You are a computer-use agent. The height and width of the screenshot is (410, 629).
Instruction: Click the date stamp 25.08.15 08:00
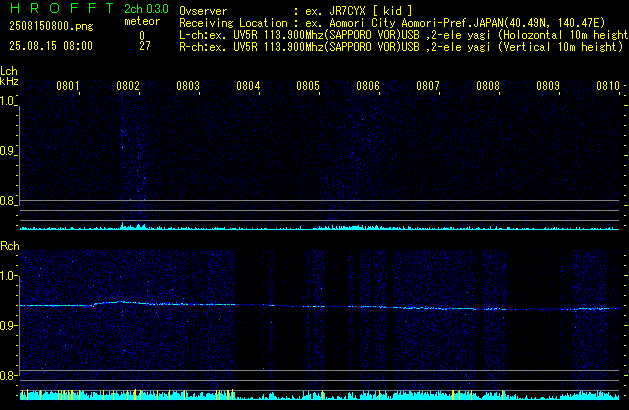[x=51, y=46]
